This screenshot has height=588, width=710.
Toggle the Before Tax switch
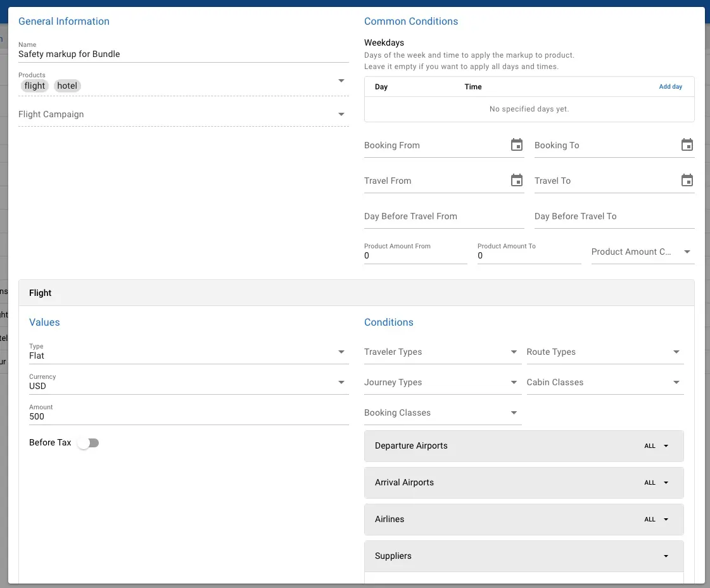[x=88, y=443]
